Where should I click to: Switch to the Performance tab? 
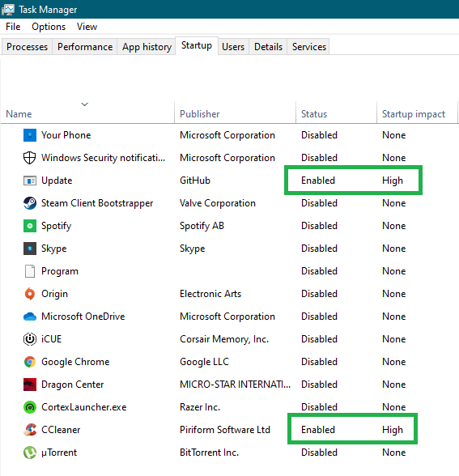(x=85, y=47)
